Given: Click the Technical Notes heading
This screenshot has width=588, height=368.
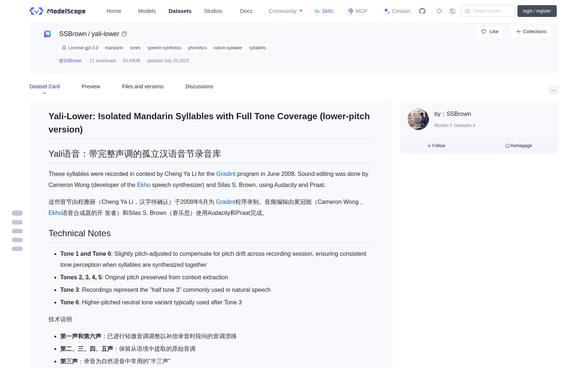Looking at the screenshot, I should click(x=80, y=233).
